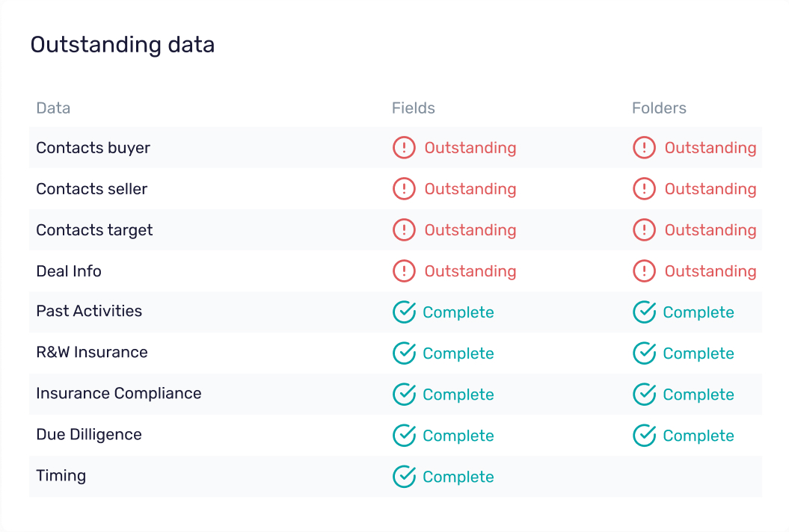Click Insurance Compliance Fields checkmark icon
The height and width of the screenshot is (532, 789).
coord(404,395)
